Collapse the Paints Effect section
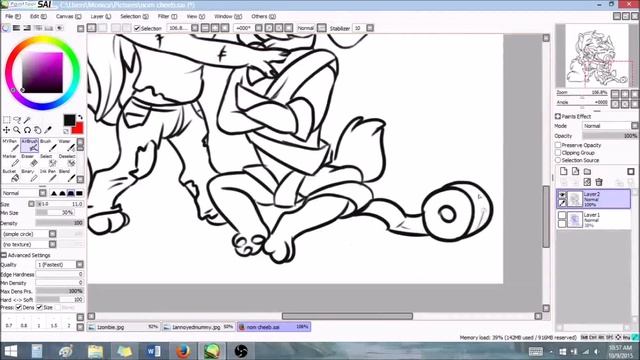 [558, 116]
